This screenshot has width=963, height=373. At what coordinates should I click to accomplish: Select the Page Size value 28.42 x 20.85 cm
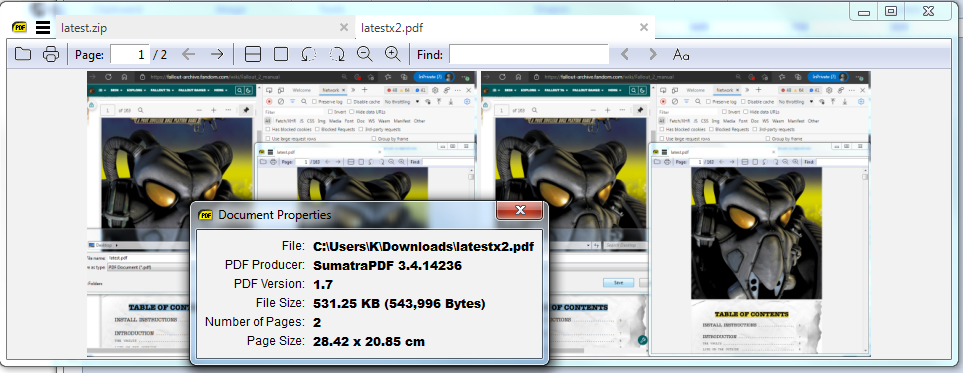[x=368, y=341]
